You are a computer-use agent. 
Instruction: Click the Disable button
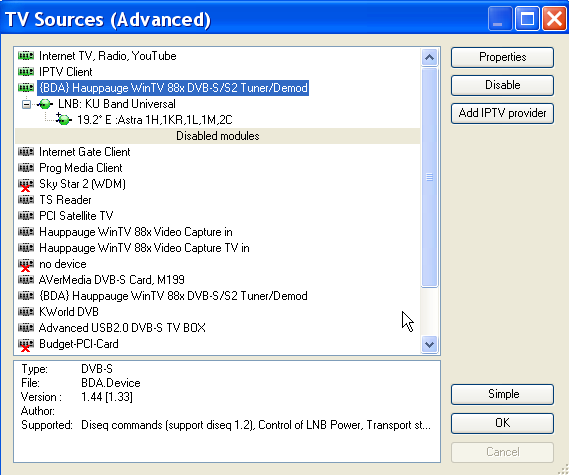502,85
